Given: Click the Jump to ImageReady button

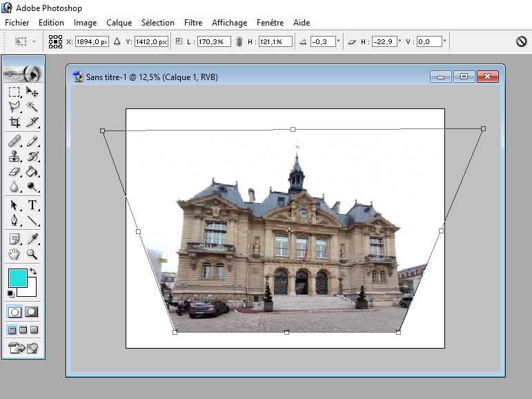Looking at the screenshot, I should click(x=23, y=347).
